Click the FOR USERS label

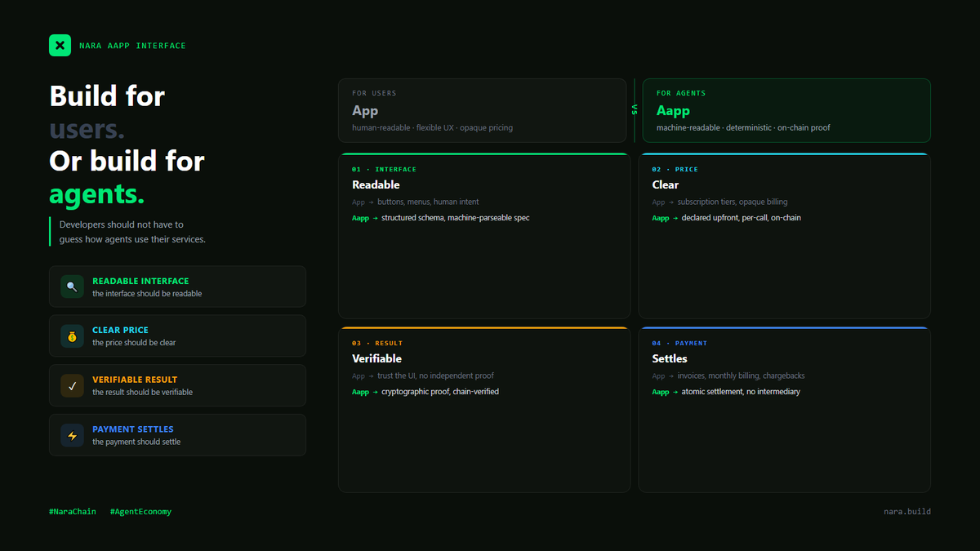click(374, 93)
